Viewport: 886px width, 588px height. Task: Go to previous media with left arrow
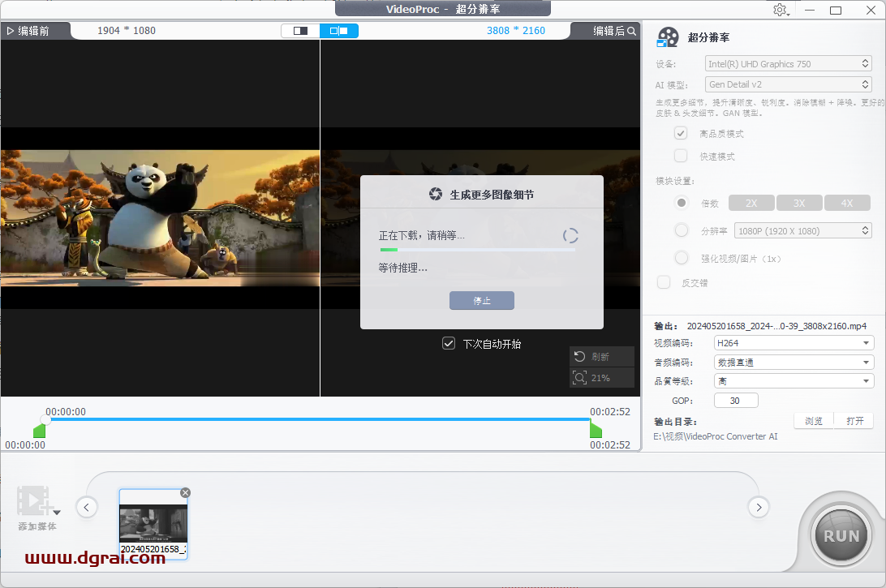(x=87, y=507)
